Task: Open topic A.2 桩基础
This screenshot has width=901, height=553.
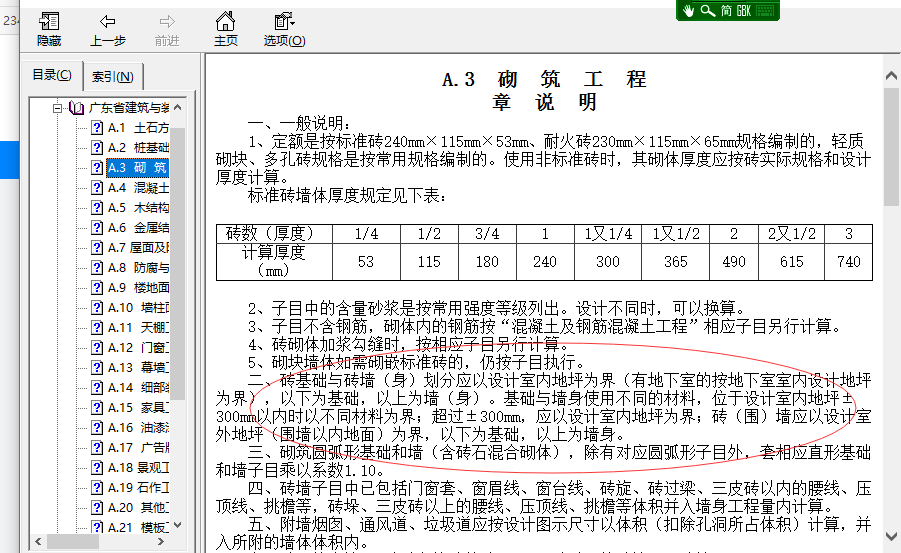Action: (x=138, y=148)
